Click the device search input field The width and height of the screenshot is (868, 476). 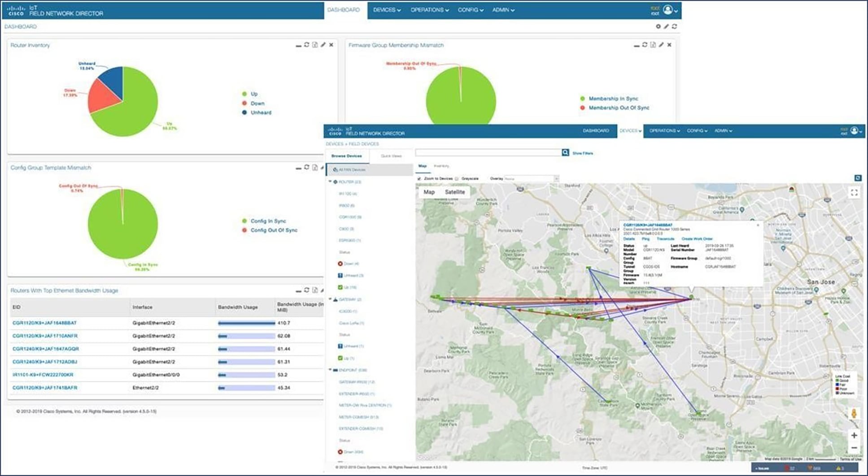pyautogui.click(x=488, y=153)
